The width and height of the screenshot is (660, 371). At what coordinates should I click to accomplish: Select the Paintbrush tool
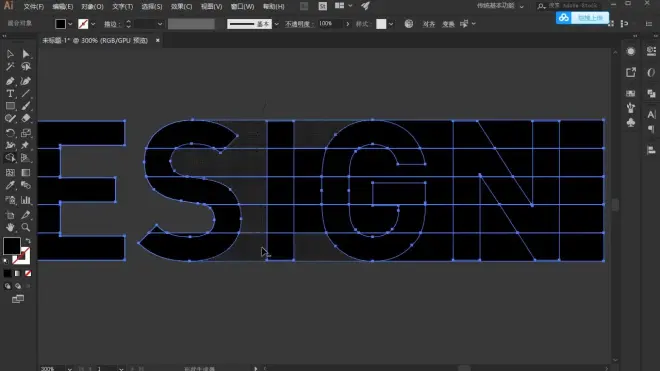(26, 106)
